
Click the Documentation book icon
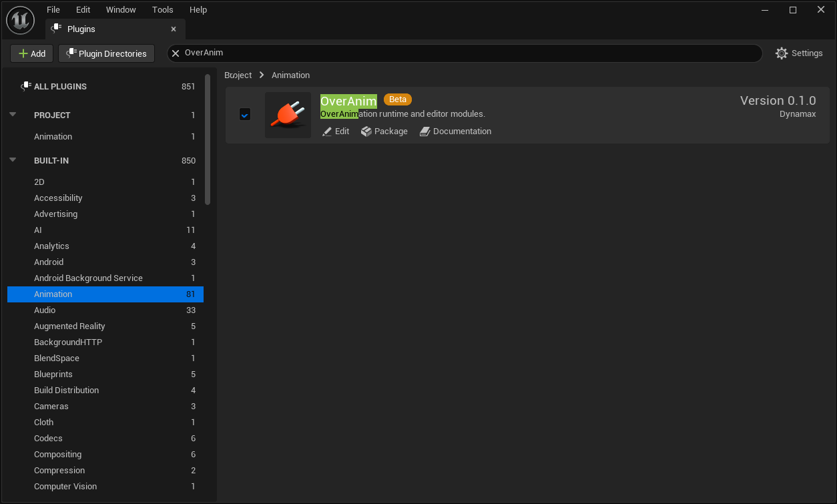point(425,132)
